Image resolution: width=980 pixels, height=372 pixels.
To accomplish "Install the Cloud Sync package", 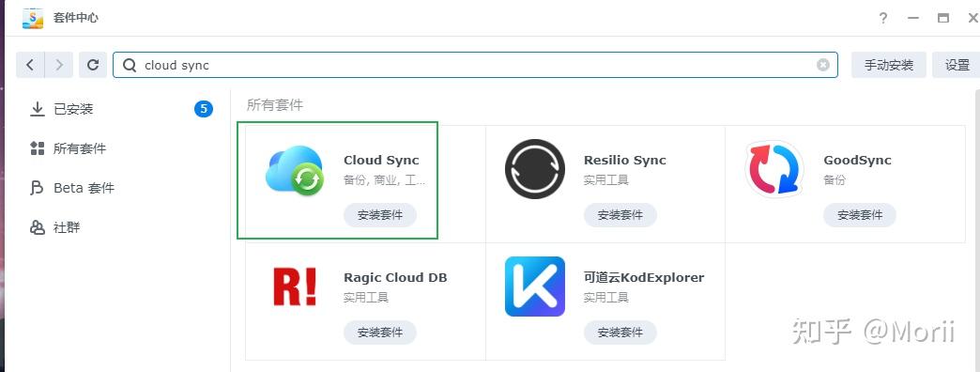I will coord(380,215).
